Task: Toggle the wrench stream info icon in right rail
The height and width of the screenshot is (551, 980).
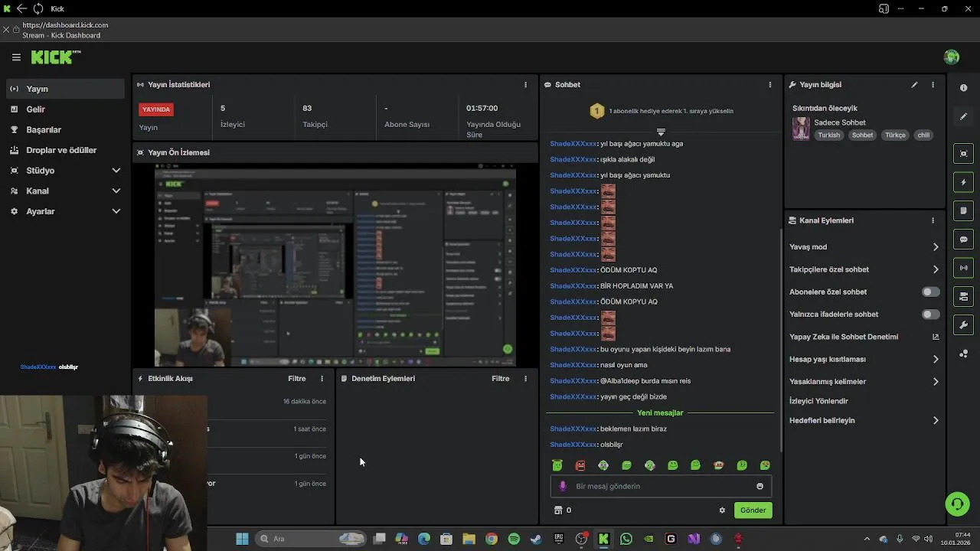Action: (x=964, y=324)
